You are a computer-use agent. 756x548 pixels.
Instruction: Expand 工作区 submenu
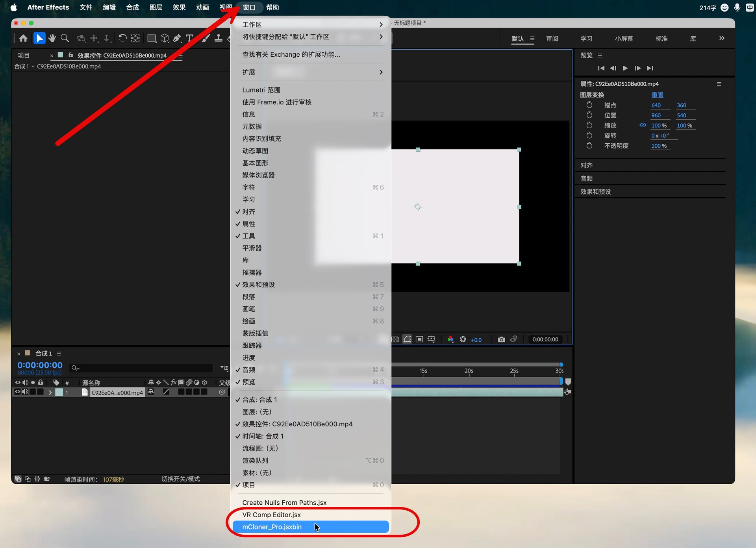click(x=311, y=24)
